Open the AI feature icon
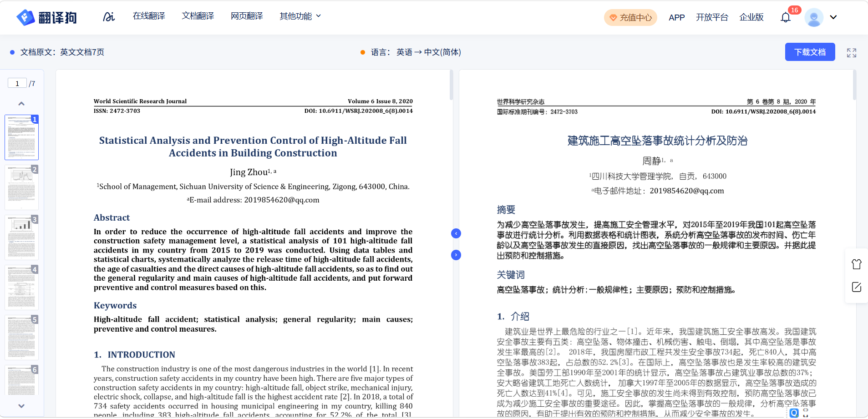The width and height of the screenshot is (868, 419). (x=109, y=17)
